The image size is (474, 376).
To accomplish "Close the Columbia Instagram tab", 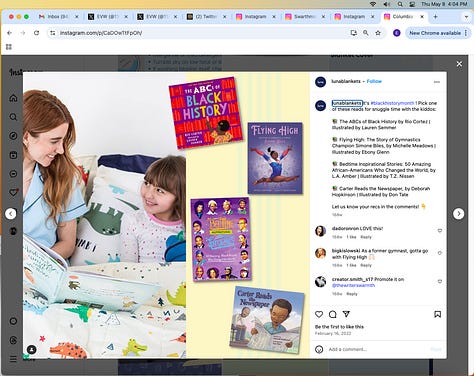I will click(x=422, y=17).
